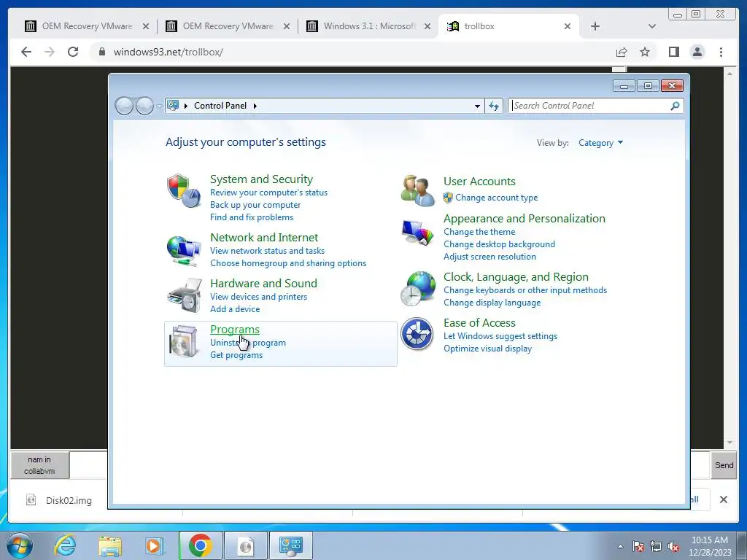
Task: Go back in Chrome browser
Action: click(26, 52)
